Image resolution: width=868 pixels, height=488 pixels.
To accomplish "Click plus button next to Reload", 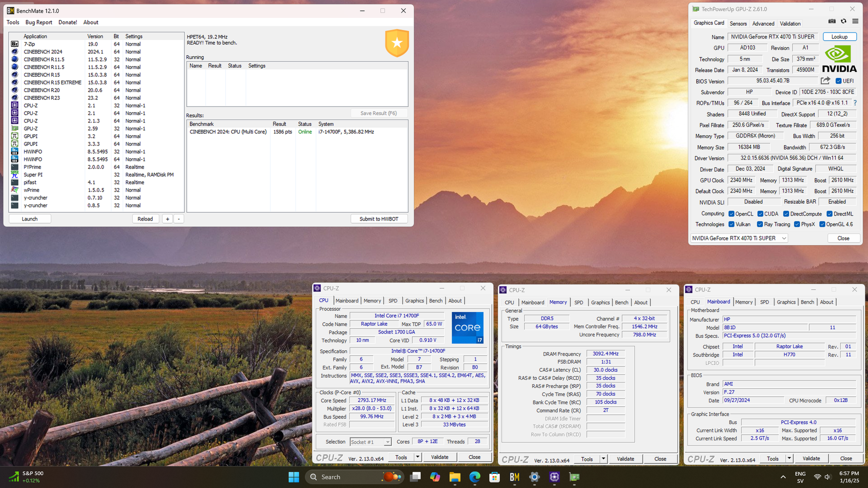I will (x=167, y=219).
